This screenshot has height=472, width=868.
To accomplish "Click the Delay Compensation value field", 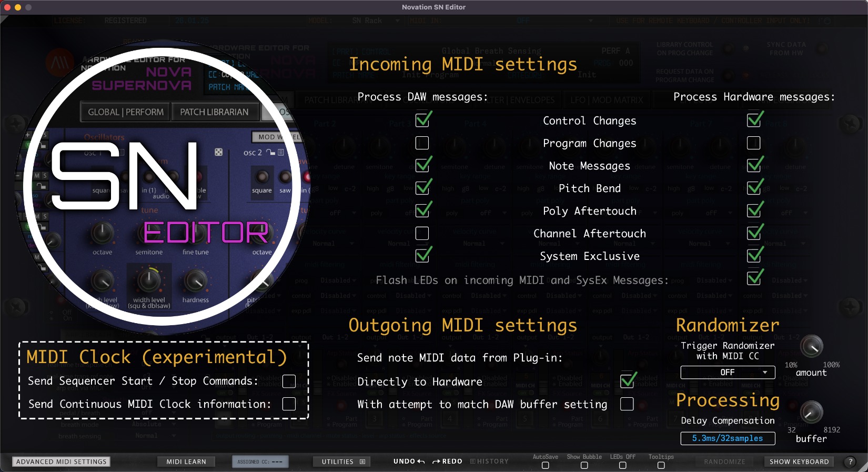I will (x=728, y=438).
